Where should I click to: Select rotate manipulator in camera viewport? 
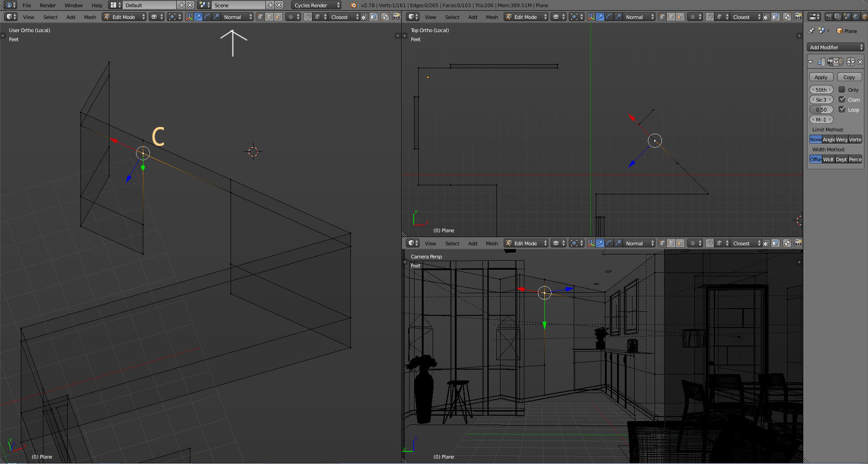pyautogui.click(x=609, y=243)
